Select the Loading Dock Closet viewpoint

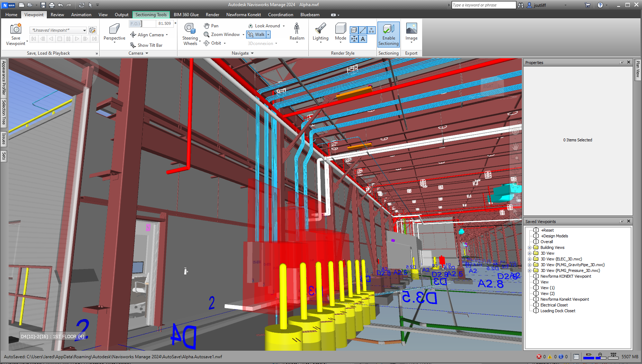pos(557,311)
